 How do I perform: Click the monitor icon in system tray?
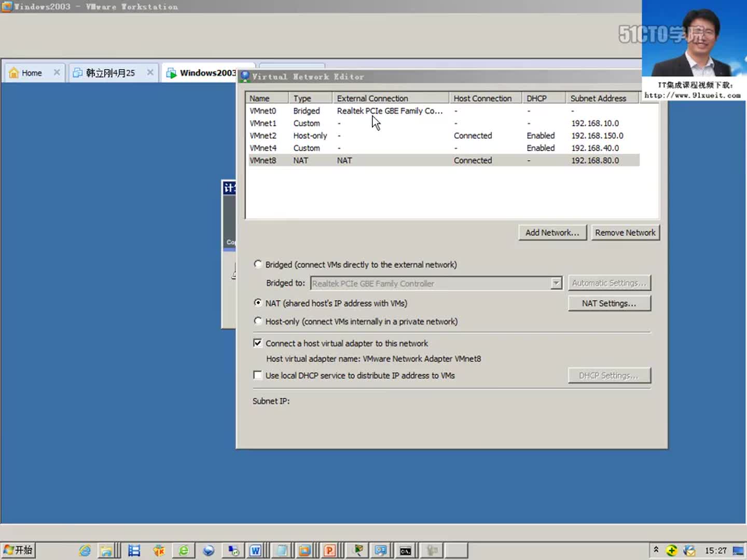[738, 551]
